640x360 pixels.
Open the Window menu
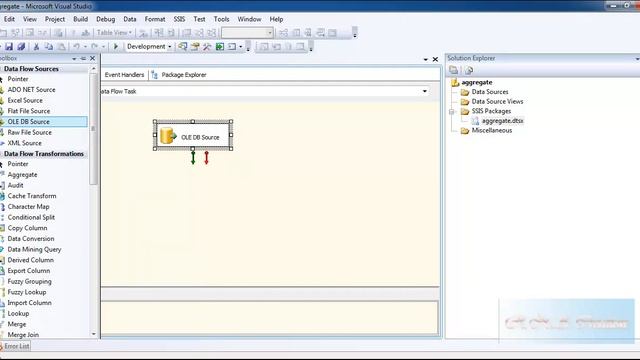pyautogui.click(x=249, y=19)
